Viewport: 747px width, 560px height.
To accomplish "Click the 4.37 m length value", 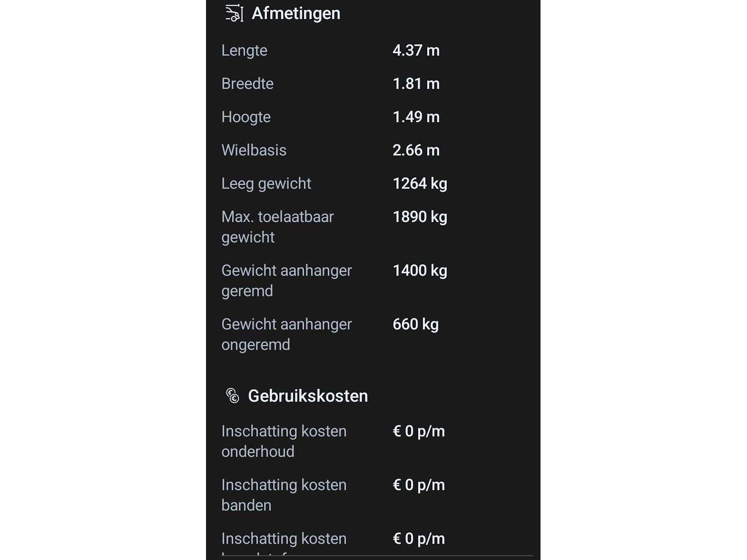I will tap(416, 50).
